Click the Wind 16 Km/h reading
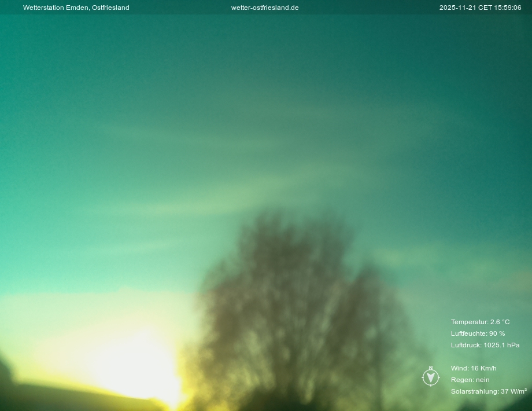 coord(474,368)
